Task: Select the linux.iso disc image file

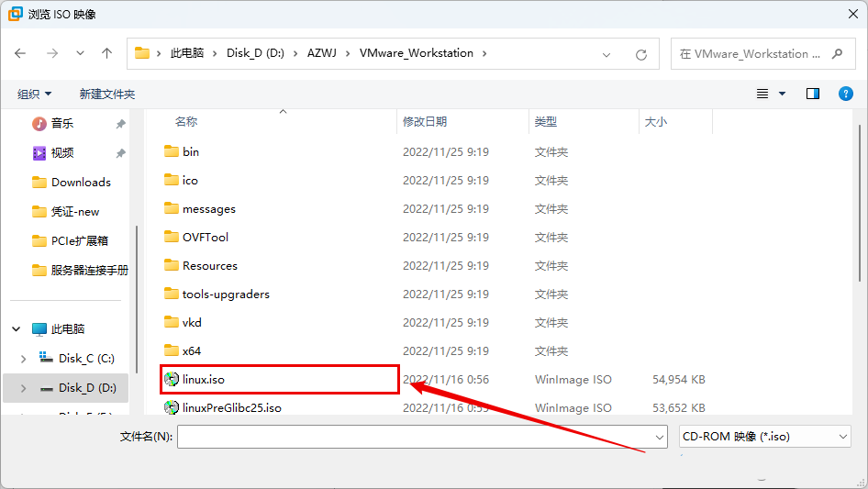Action: coord(203,379)
